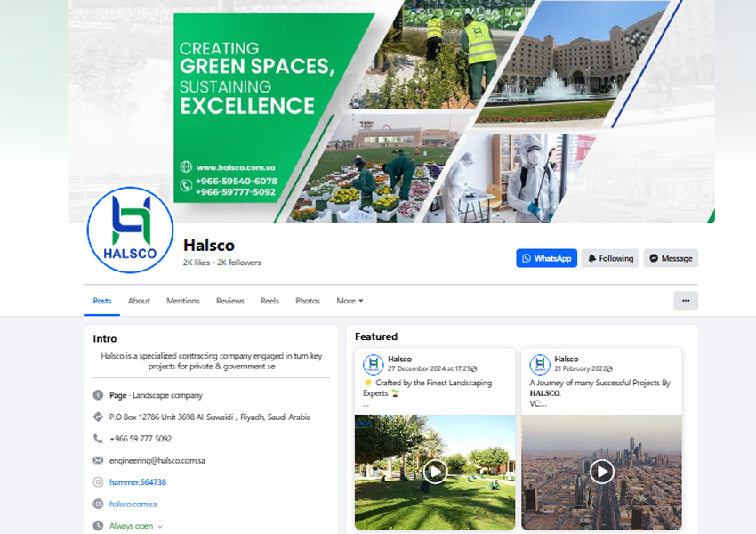Click the 2K followers count

(x=238, y=263)
